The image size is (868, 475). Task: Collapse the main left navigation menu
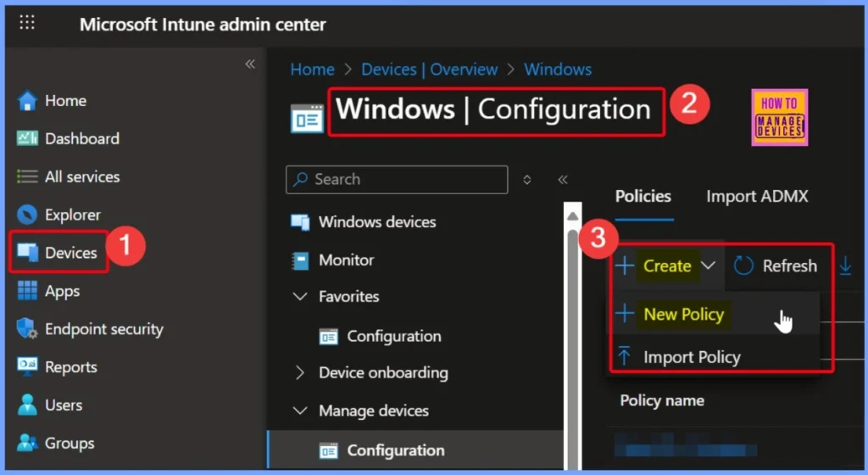(250, 64)
